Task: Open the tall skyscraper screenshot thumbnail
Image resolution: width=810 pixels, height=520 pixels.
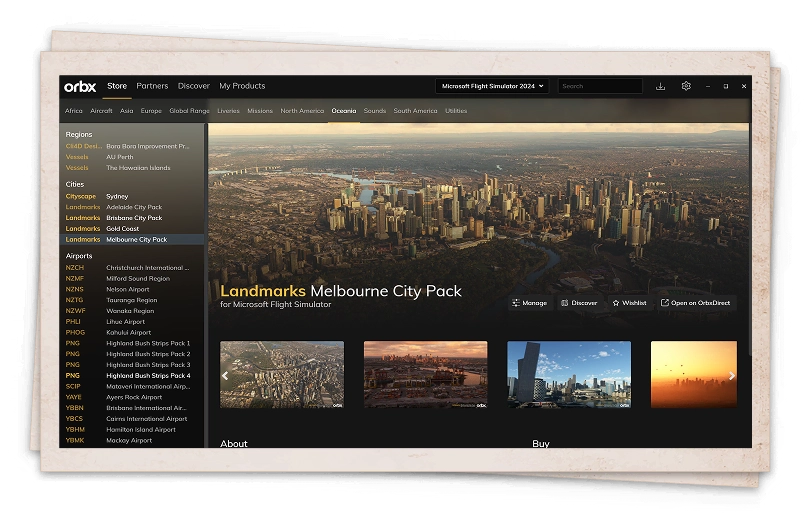Action: click(568, 375)
